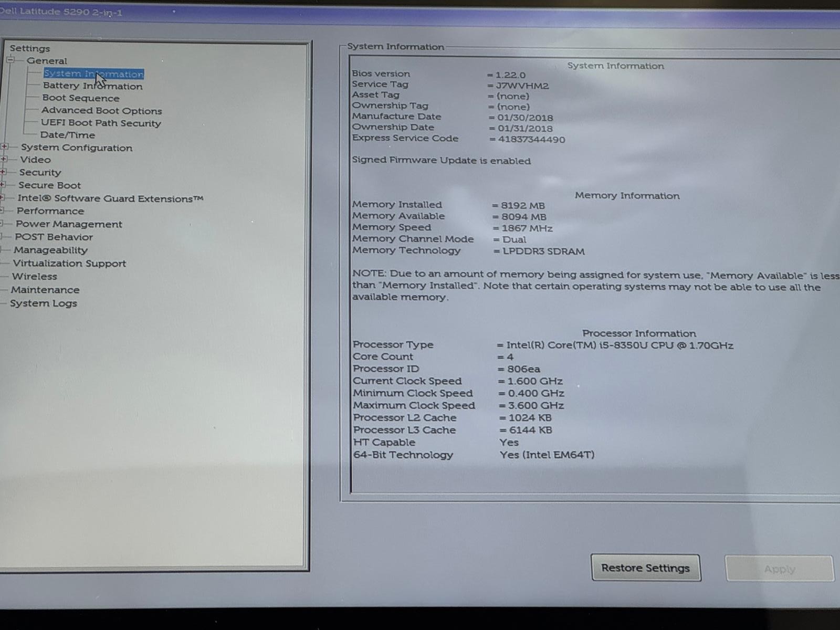The height and width of the screenshot is (630, 840).
Task: Select POST Behavior category
Action: [x=54, y=237]
